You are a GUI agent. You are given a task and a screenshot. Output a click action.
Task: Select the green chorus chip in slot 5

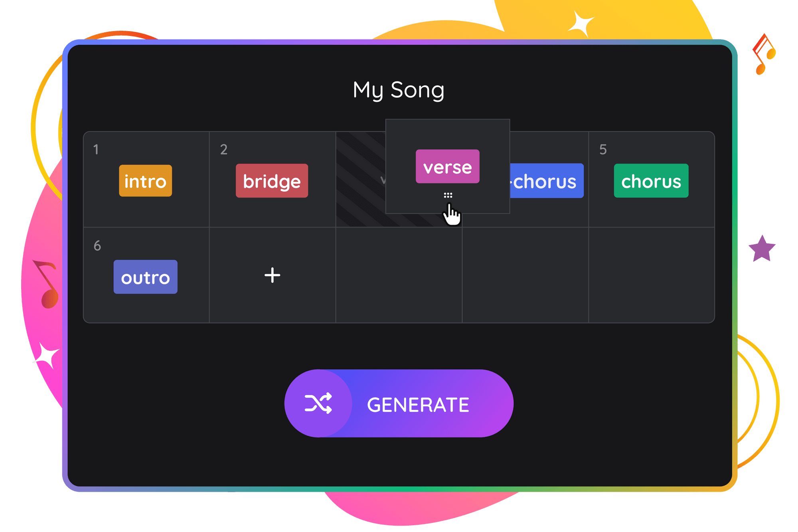tap(651, 181)
